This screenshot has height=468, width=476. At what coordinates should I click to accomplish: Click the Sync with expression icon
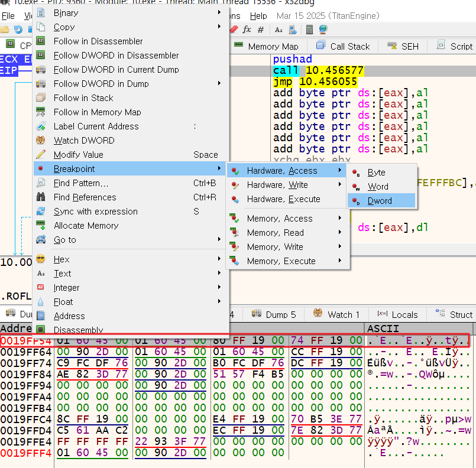41,211
